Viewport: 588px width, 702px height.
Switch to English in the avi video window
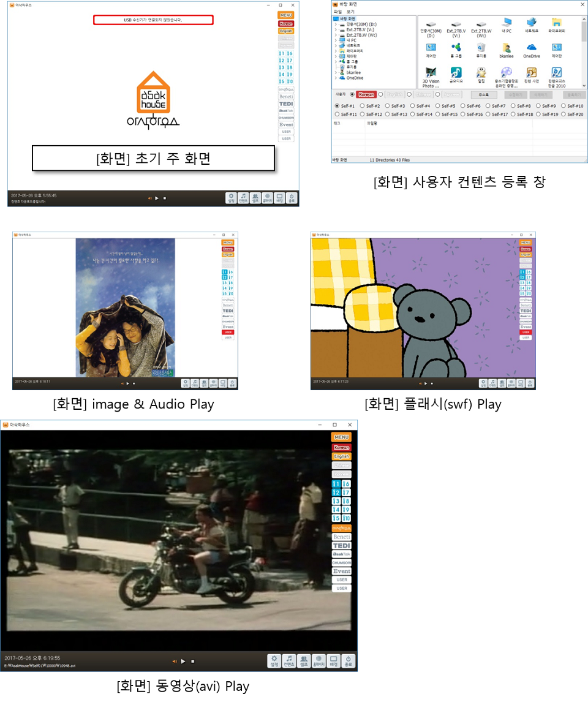point(341,456)
